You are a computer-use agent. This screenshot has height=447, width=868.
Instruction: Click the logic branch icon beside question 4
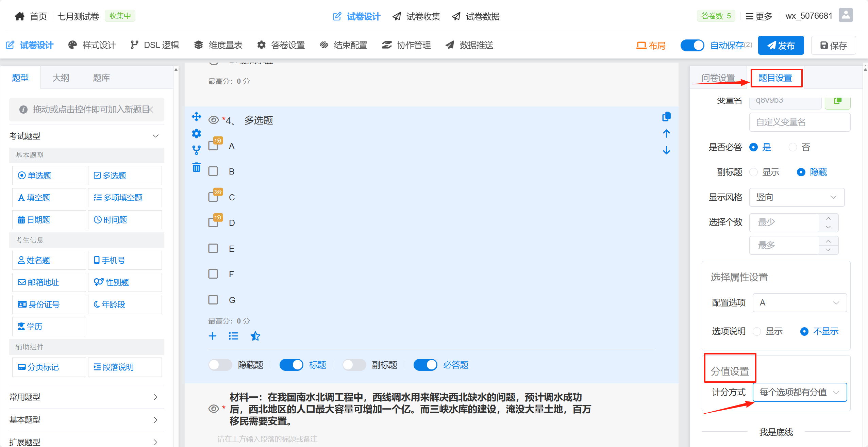(196, 150)
